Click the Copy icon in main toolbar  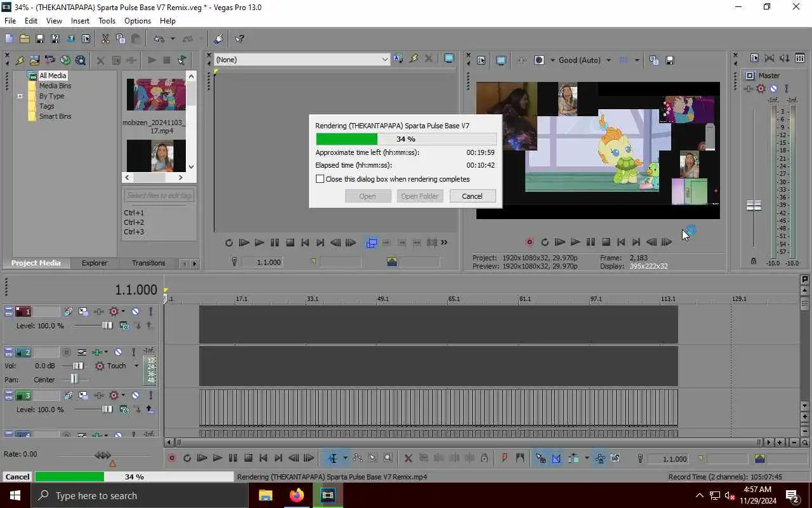pyautogui.click(x=121, y=39)
